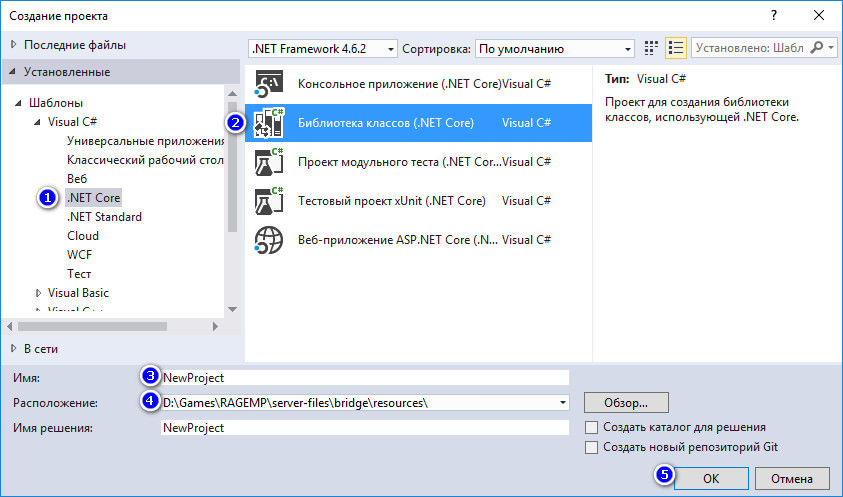The height and width of the screenshot is (497, 843).
Task: Click tree vertical scrollbar down arrow
Action: (x=232, y=309)
